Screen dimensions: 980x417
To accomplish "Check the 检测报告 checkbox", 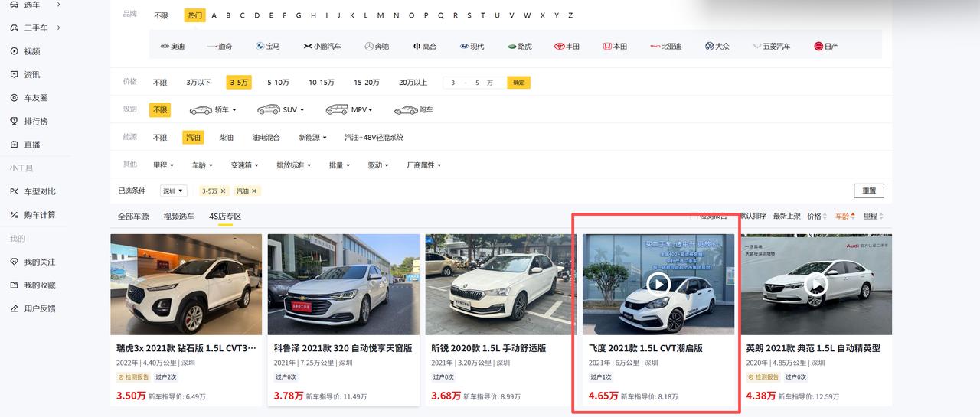I will [694, 217].
